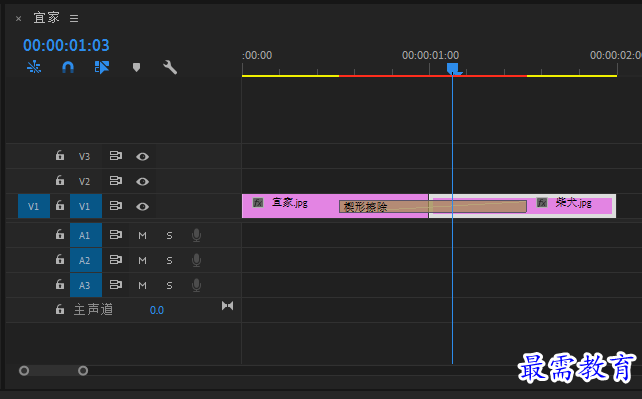Target the A1 audio track button
The width and height of the screenshot is (642, 399).
(86, 235)
